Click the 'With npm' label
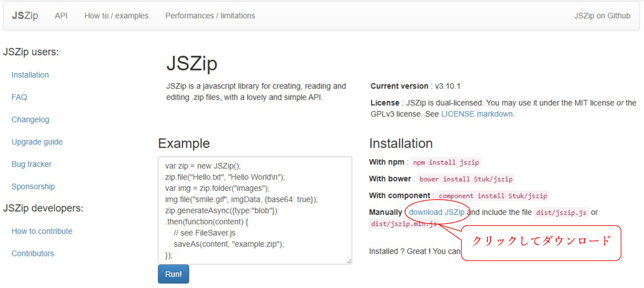The image size is (644, 288). pyautogui.click(x=386, y=162)
